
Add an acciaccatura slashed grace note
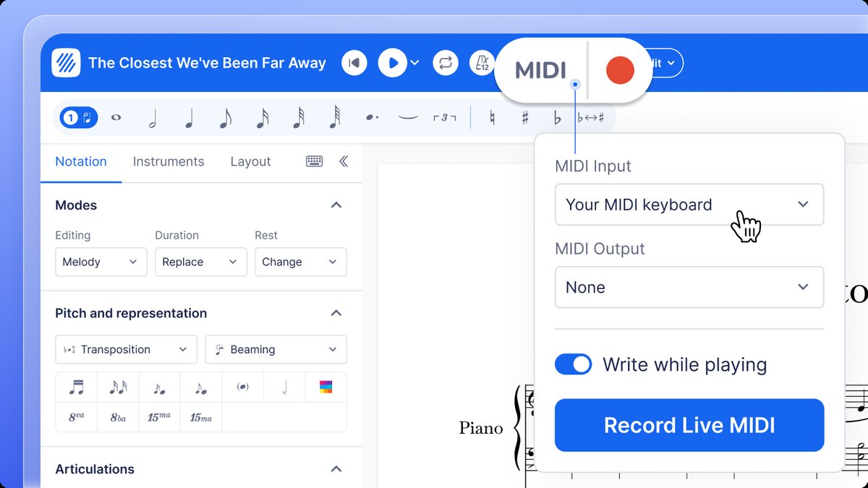159,388
